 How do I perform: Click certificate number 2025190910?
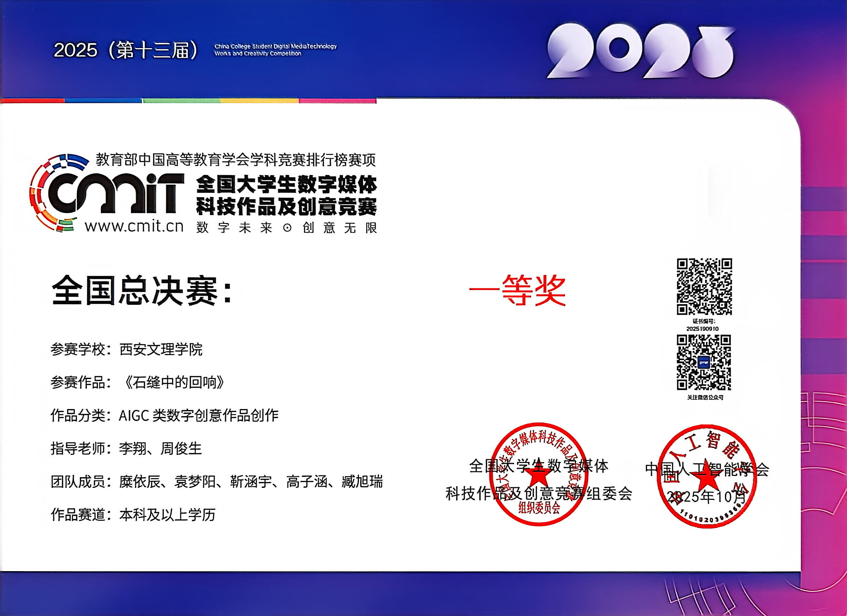click(x=702, y=329)
